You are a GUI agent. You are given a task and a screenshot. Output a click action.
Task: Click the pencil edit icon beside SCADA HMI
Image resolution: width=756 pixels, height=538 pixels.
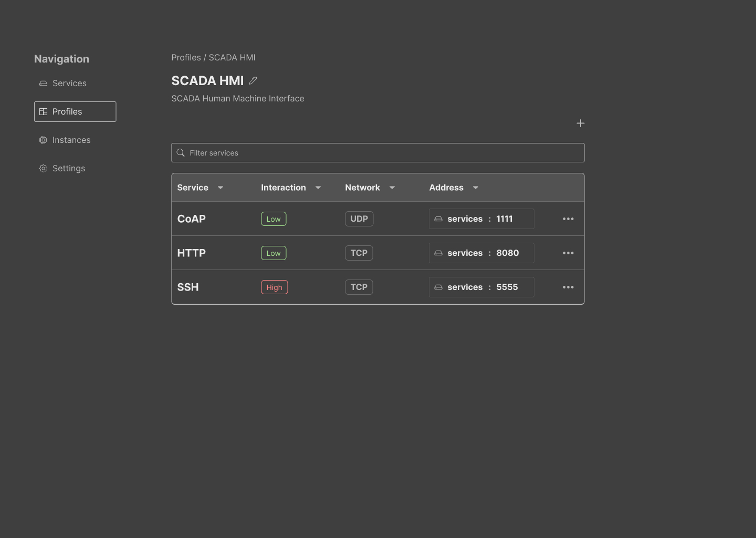(x=253, y=81)
